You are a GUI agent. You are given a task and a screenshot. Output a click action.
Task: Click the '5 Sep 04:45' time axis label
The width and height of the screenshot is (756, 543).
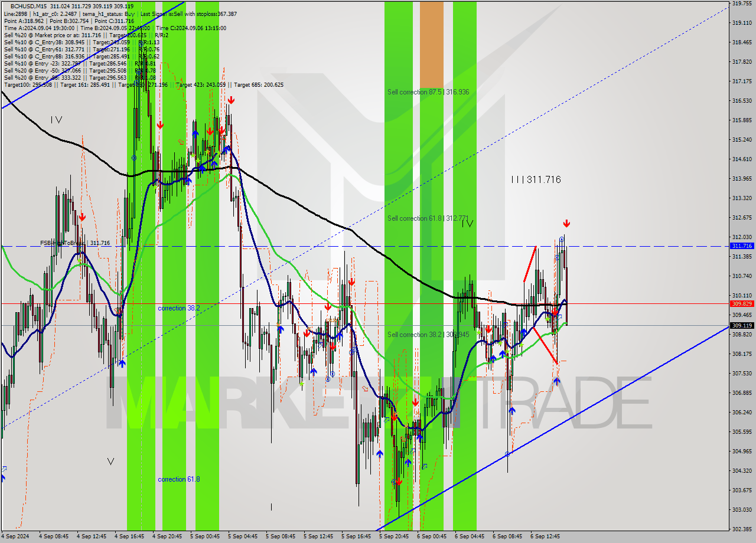pos(243,537)
